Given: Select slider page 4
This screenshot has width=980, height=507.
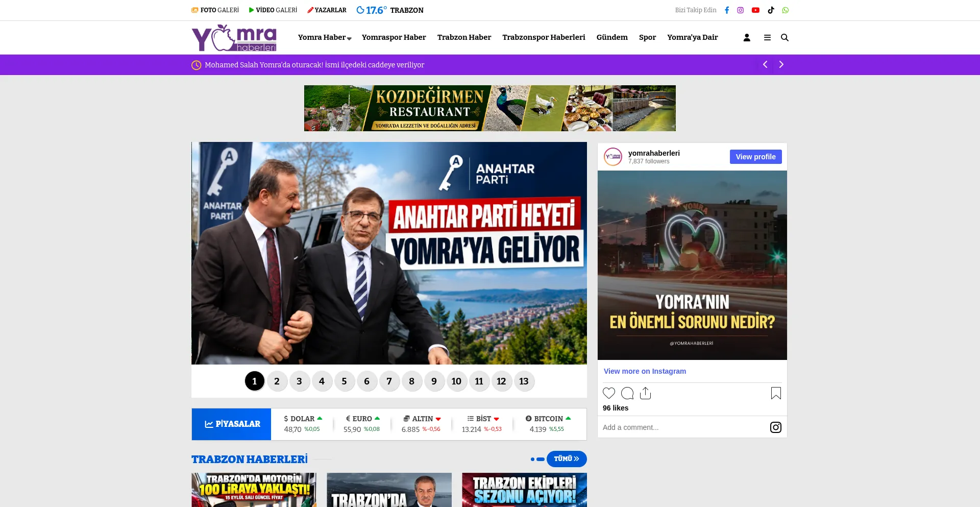Looking at the screenshot, I should (x=322, y=381).
